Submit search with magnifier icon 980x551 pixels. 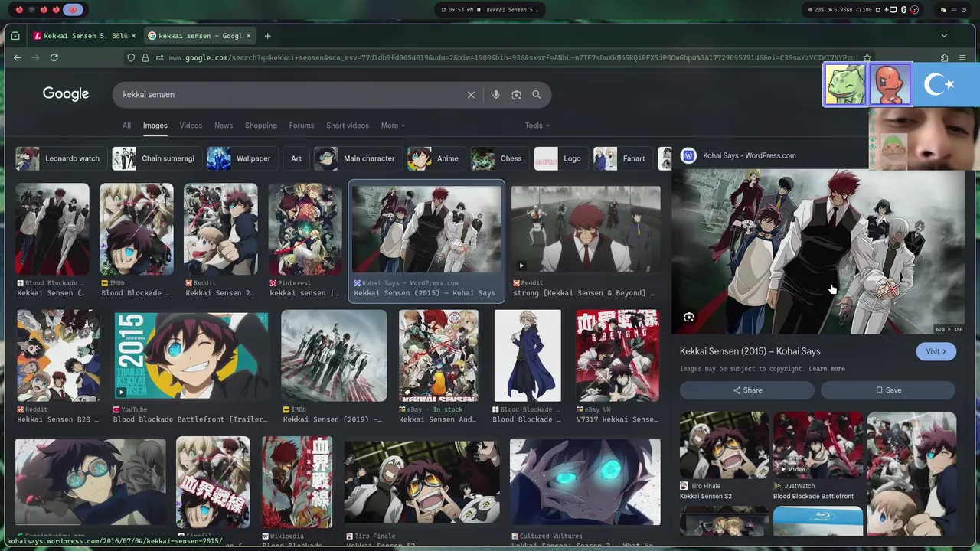537,95
